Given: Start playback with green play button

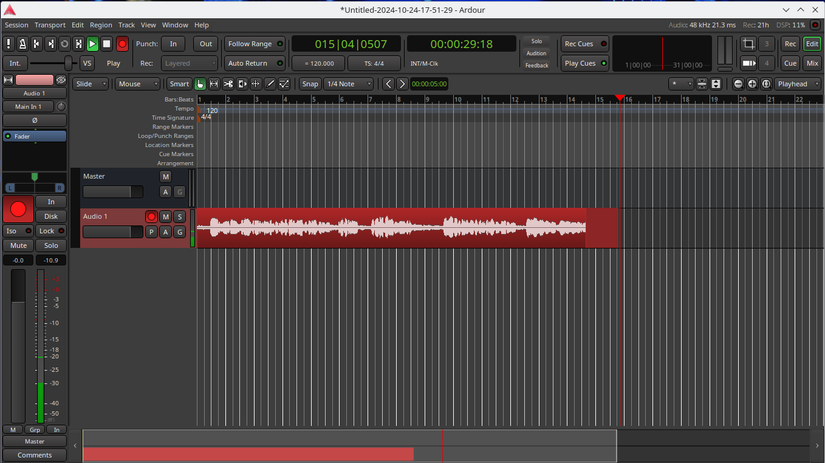Looking at the screenshot, I should [x=93, y=44].
